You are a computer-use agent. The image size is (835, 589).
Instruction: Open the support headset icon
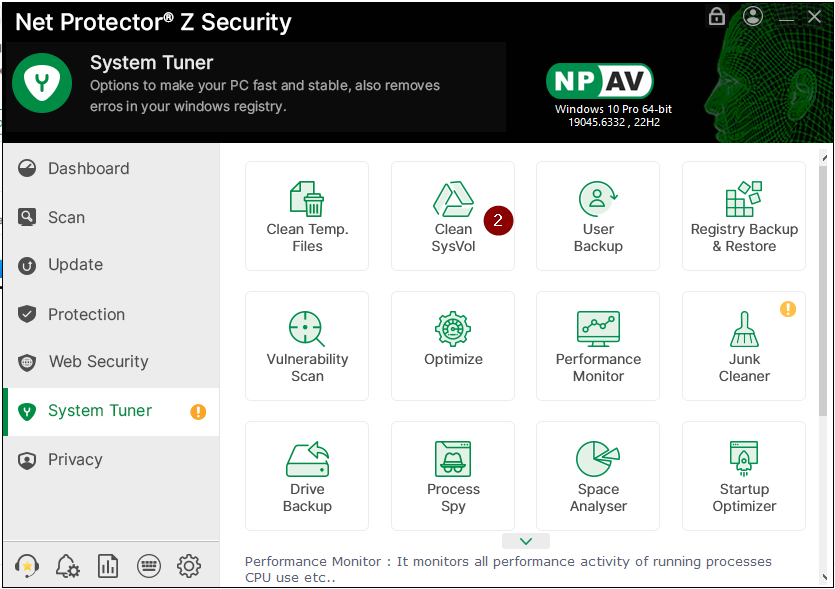pyautogui.click(x=28, y=566)
